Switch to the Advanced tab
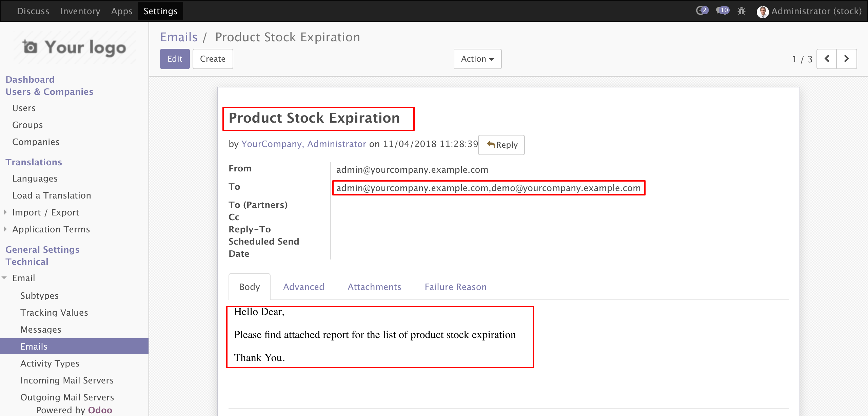The height and width of the screenshot is (416, 868). click(303, 287)
